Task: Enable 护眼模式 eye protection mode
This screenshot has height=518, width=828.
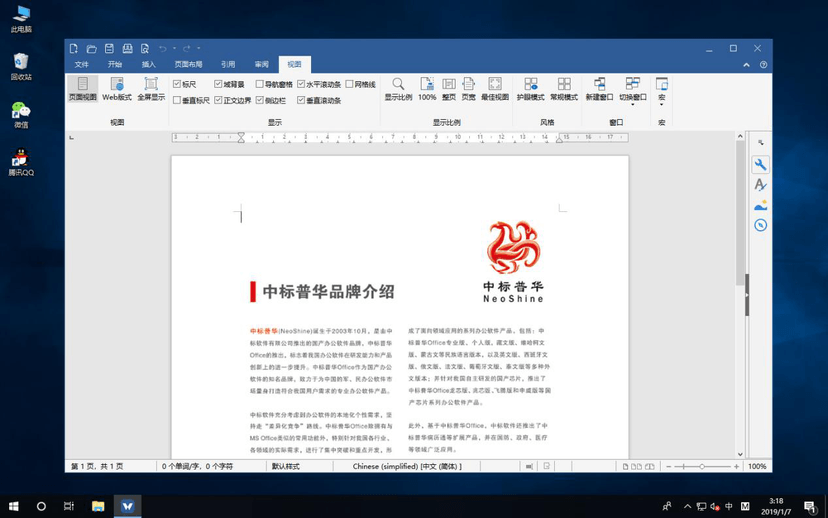Action: coord(530,89)
